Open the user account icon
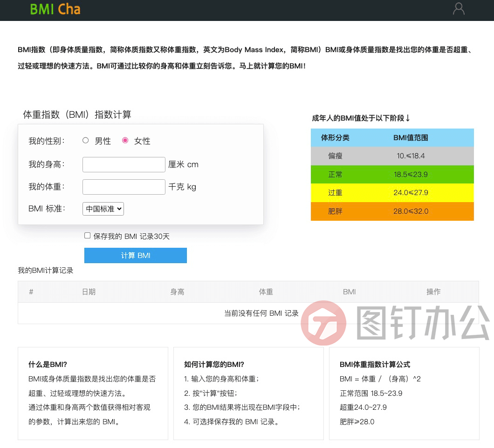 coord(459,9)
